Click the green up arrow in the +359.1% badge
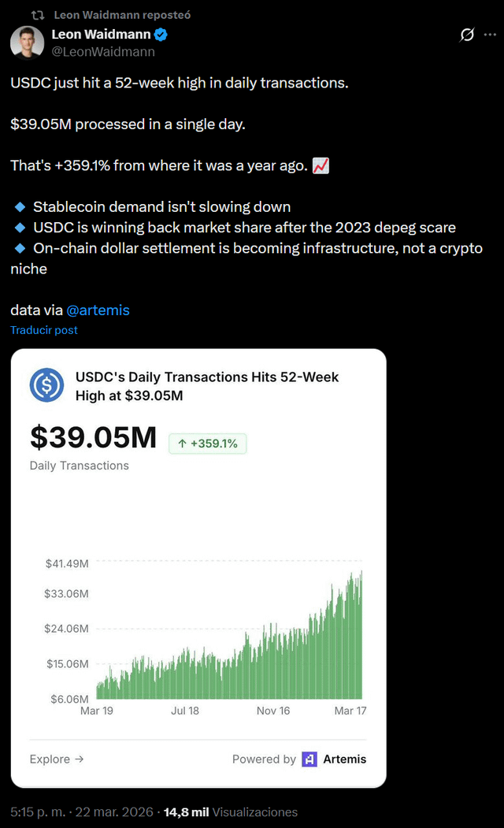This screenshot has height=828, width=504. [182, 444]
